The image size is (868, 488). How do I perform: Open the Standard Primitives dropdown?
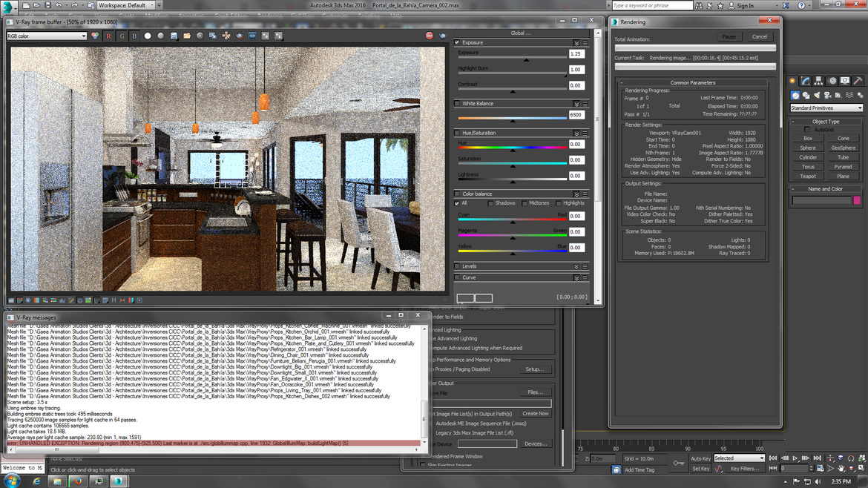pyautogui.click(x=826, y=108)
